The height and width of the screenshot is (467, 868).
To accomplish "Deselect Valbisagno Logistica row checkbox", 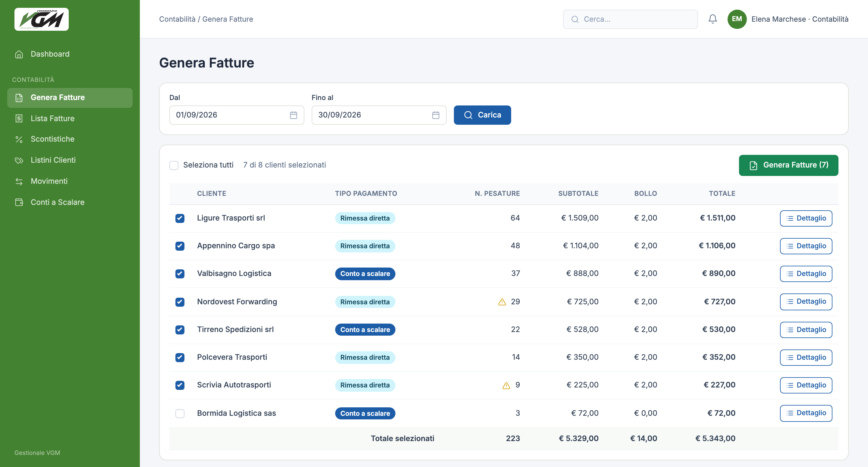I will pyautogui.click(x=180, y=274).
